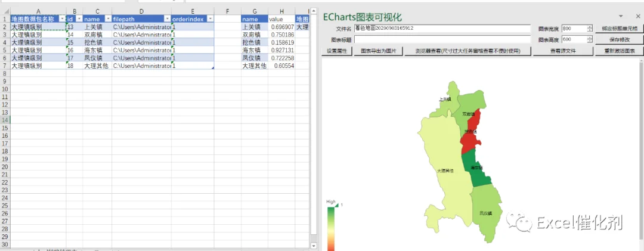
Task: Select row 14 header
Action: pos(5,120)
